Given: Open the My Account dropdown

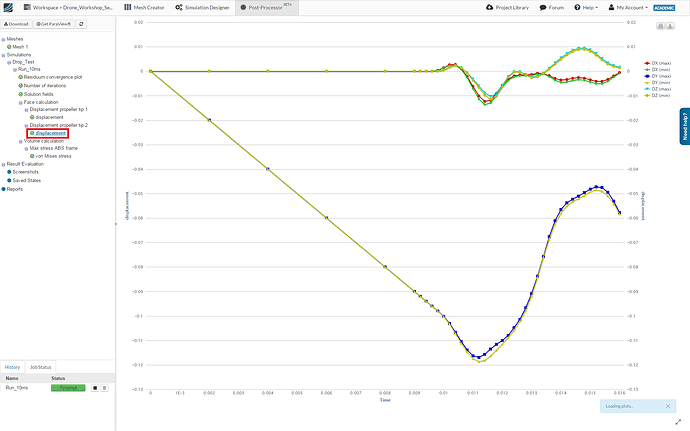Looking at the screenshot, I should (x=628, y=7).
